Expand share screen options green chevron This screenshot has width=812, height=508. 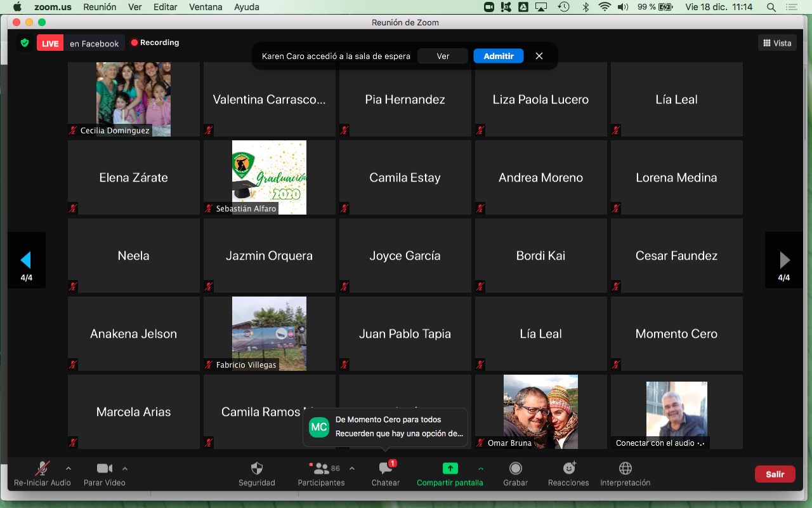point(481,469)
